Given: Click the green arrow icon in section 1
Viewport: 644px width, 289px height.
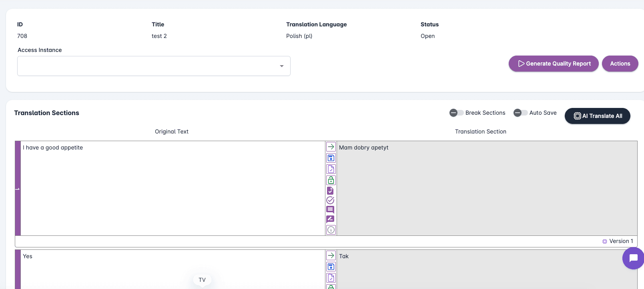Looking at the screenshot, I should point(331,147).
